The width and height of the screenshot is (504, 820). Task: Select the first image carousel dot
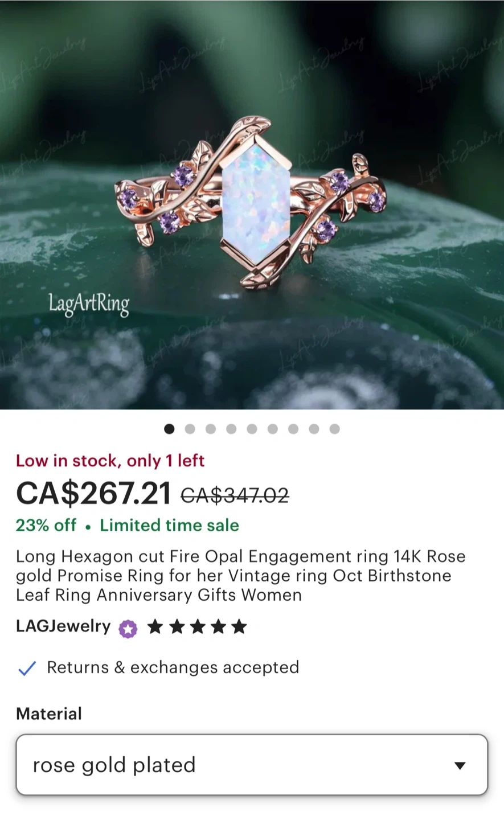click(169, 429)
